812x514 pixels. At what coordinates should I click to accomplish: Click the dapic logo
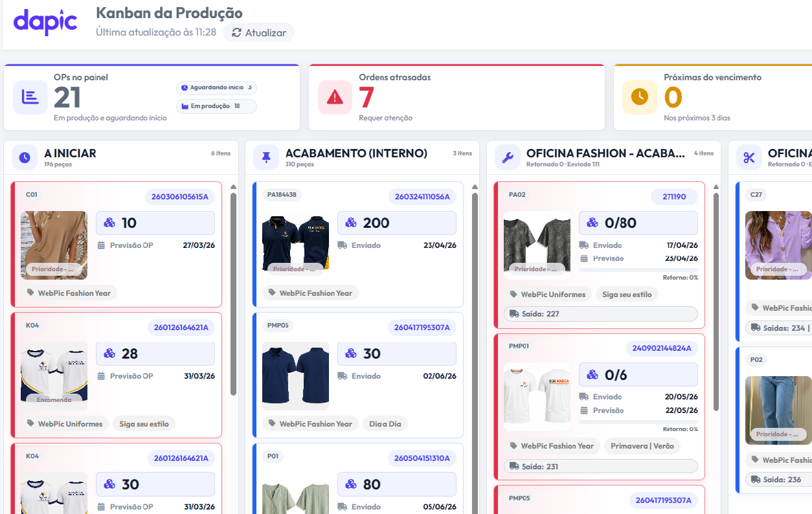(45, 22)
